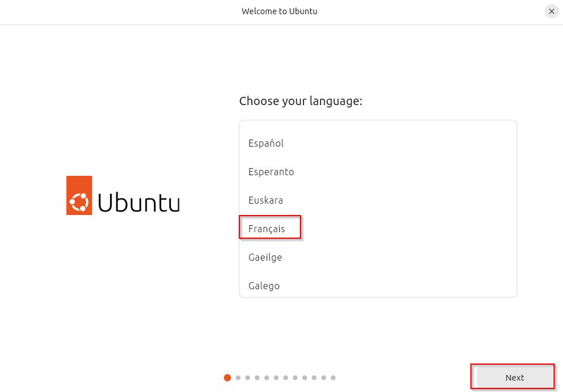
Task: Choose the Galego language entry
Action: pos(378,286)
